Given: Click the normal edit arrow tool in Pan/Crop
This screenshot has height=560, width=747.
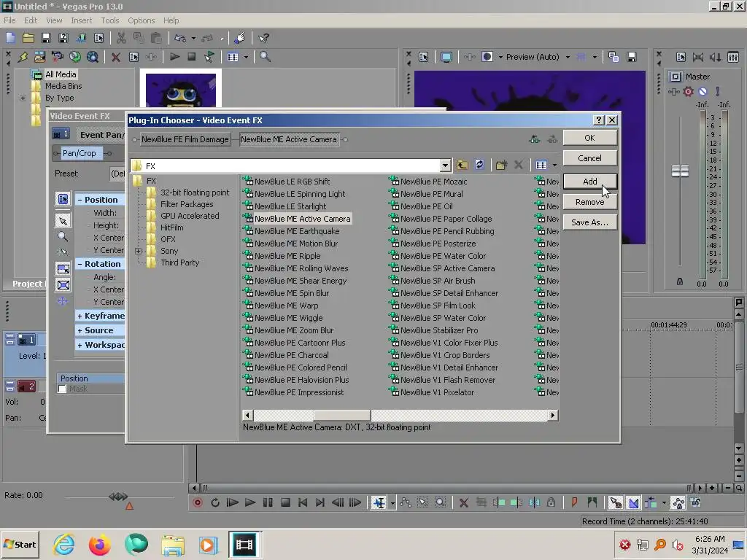Looking at the screenshot, I should (x=63, y=221).
